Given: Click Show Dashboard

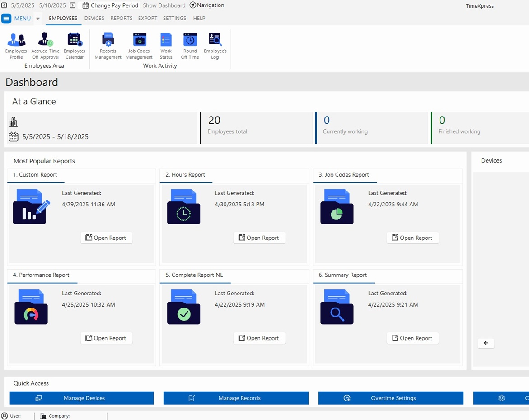Looking at the screenshot, I should tap(164, 5).
